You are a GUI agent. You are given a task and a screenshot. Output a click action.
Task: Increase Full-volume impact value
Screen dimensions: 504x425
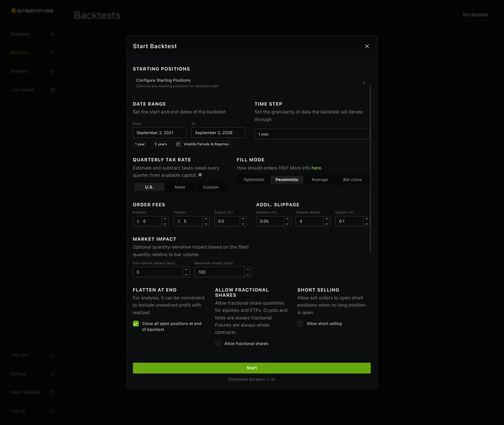point(186,270)
